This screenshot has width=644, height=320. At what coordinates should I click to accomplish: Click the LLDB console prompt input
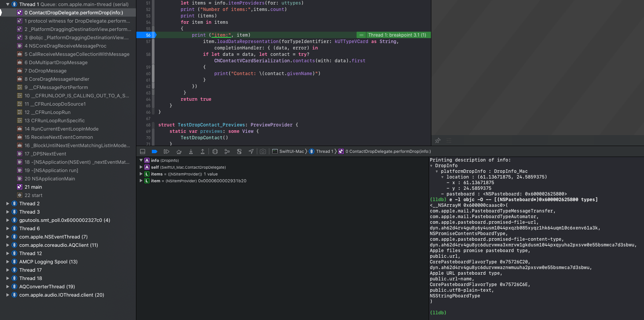point(438,313)
